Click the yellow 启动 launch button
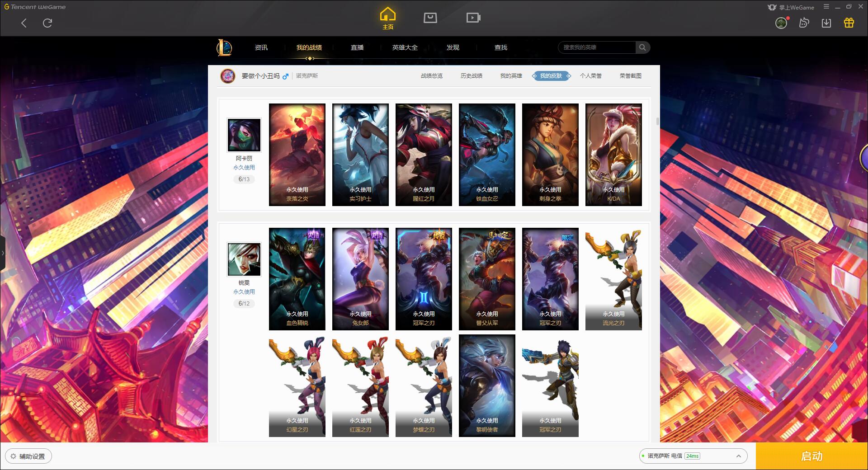This screenshot has width=868, height=470. pyautogui.click(x=811, y=456)
